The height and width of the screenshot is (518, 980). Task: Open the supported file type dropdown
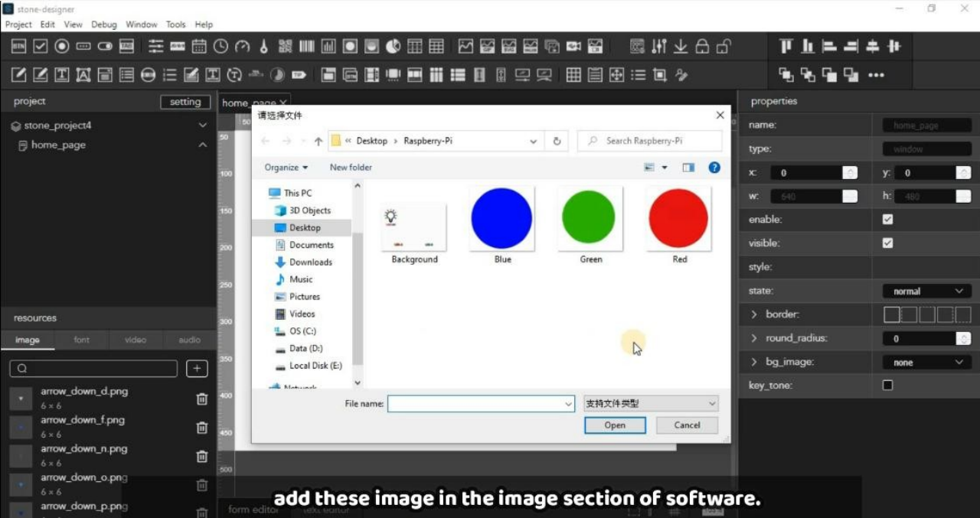(651, 404)
